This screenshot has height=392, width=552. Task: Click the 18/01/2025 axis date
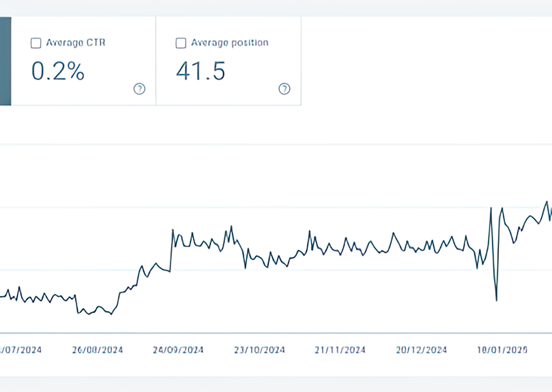click(502, 350)
